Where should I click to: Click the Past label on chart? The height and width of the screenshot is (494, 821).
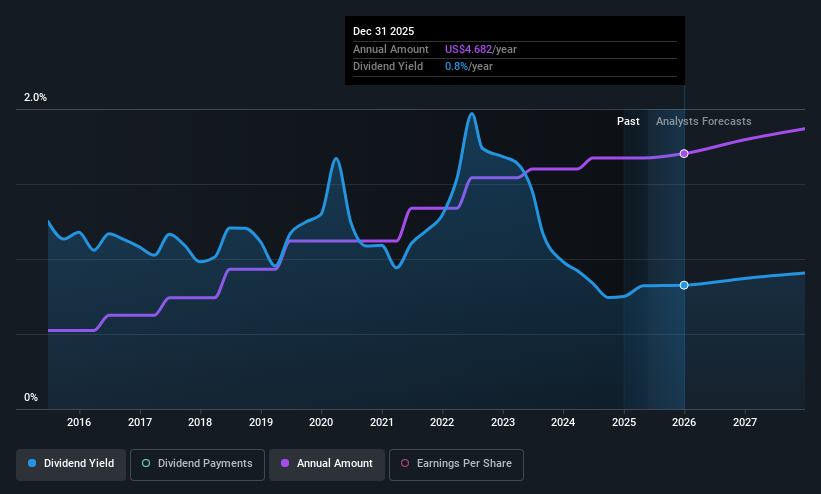[628, 121]
